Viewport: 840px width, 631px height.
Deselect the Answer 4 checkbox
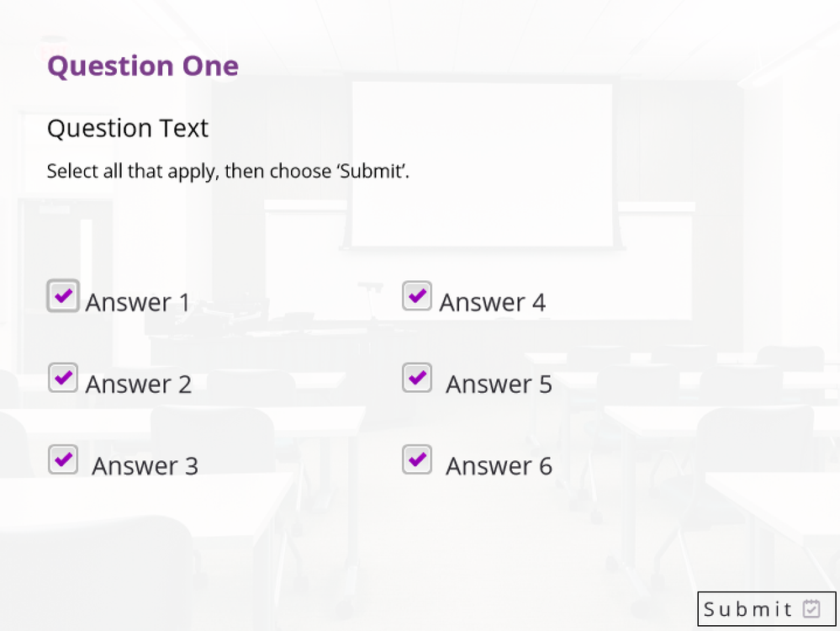point(417,296)
